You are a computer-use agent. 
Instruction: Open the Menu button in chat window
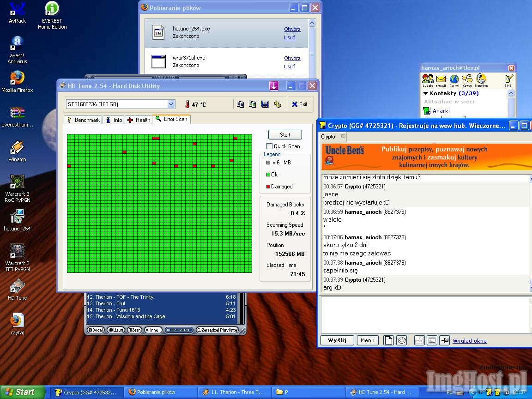[x=368, y=340]
